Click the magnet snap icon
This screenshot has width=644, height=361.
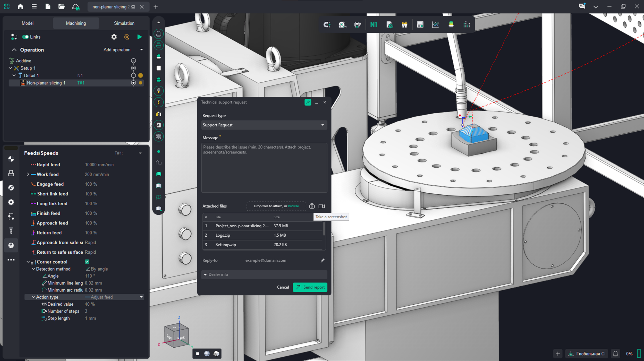(x=327, y=25)
